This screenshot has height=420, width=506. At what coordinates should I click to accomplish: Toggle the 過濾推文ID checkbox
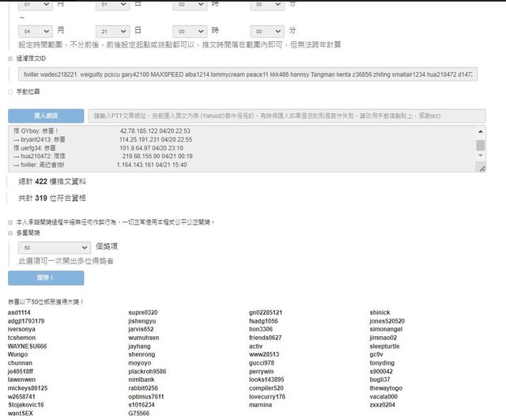10,59
